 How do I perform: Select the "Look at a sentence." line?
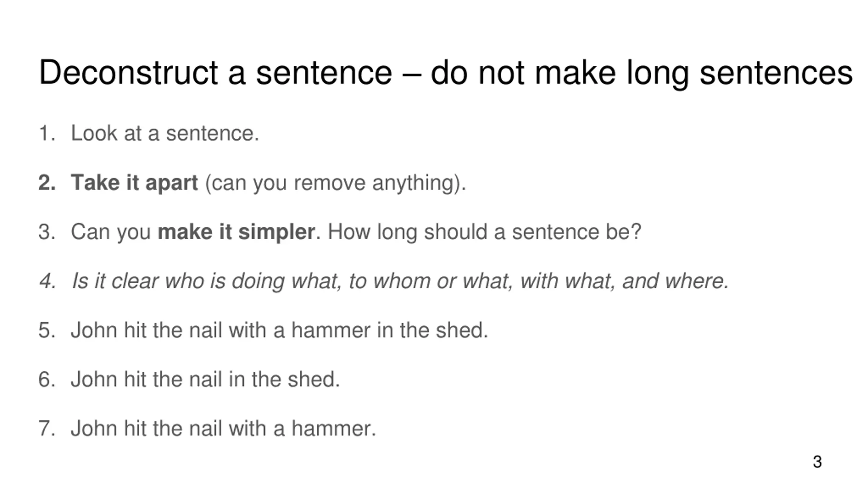(x=165, y=133)
